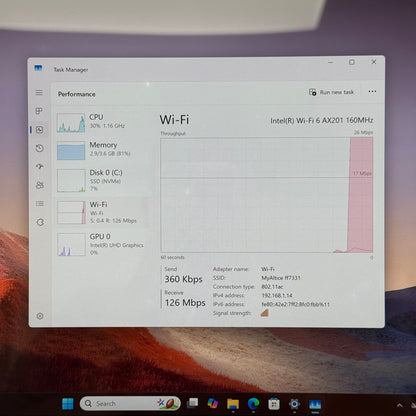Image resolution: width=416 pixels, height=416 pixels.
Task: Click the Task Manager taskbar icon
Action: (315, 404)
